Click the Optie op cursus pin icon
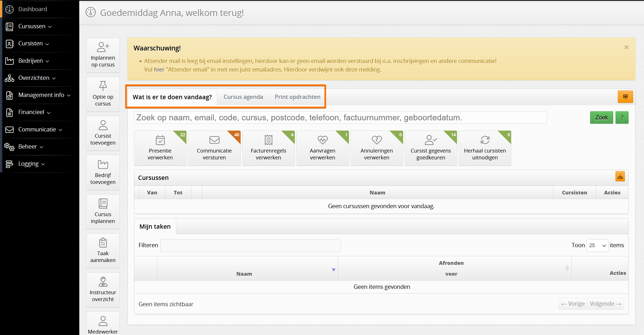This screenshot has width=644, height=335. (103, 86)
